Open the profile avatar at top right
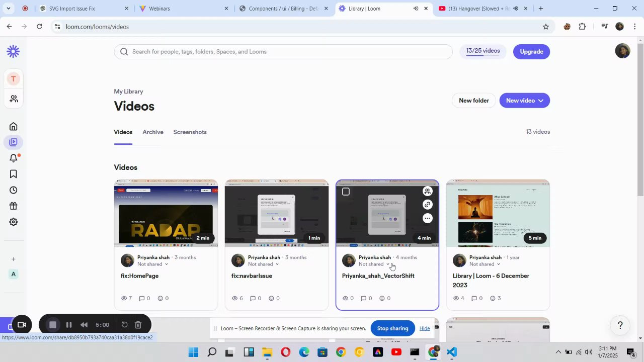Image resolution: width=644 pixels, height=362 pixels. coord(622,51)
